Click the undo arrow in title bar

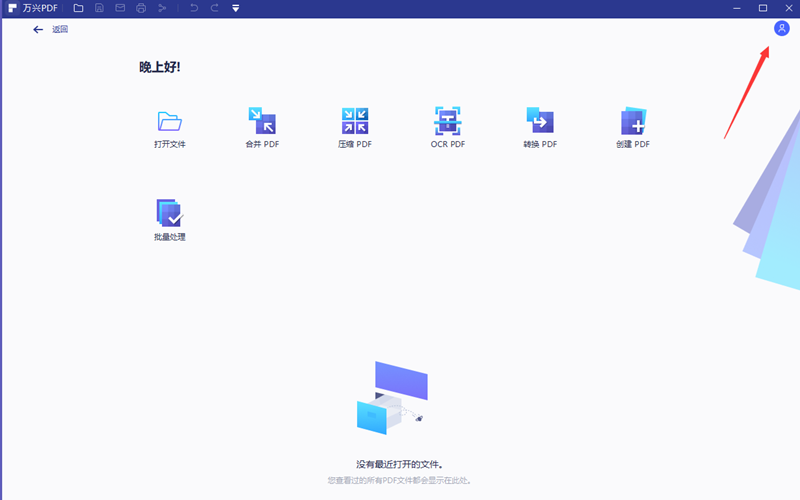(x=194, y=8)
